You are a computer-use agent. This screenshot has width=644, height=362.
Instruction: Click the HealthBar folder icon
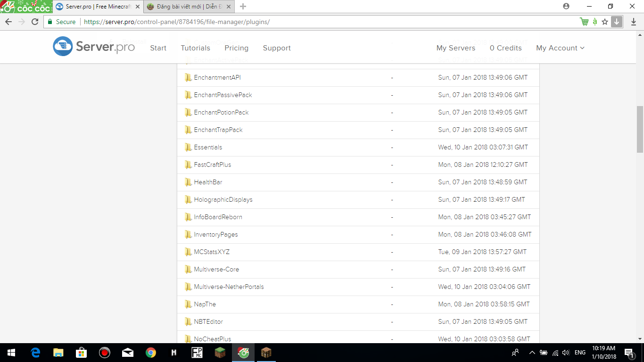point(188,182)
